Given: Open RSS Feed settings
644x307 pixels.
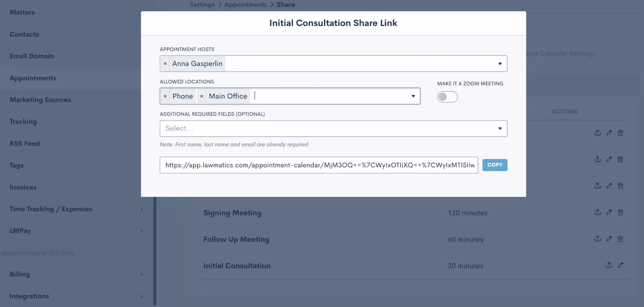Looking at the screenshot, I should (24, 143).
